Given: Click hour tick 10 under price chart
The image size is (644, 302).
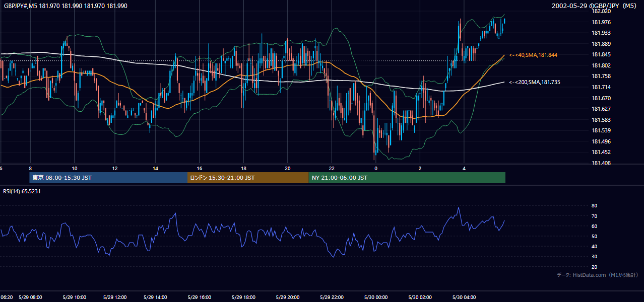Looking at the screenshot, I should pyautogui.click(x=75, y=168).
